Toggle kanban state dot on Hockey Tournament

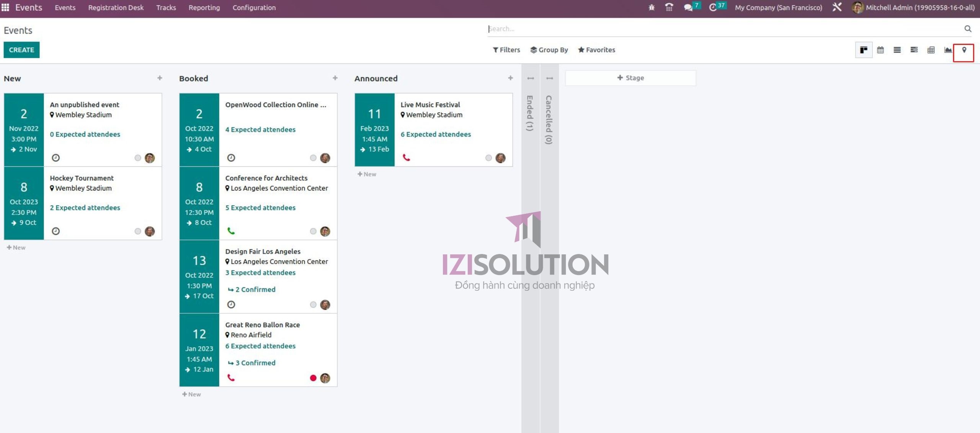click(138, 231)
